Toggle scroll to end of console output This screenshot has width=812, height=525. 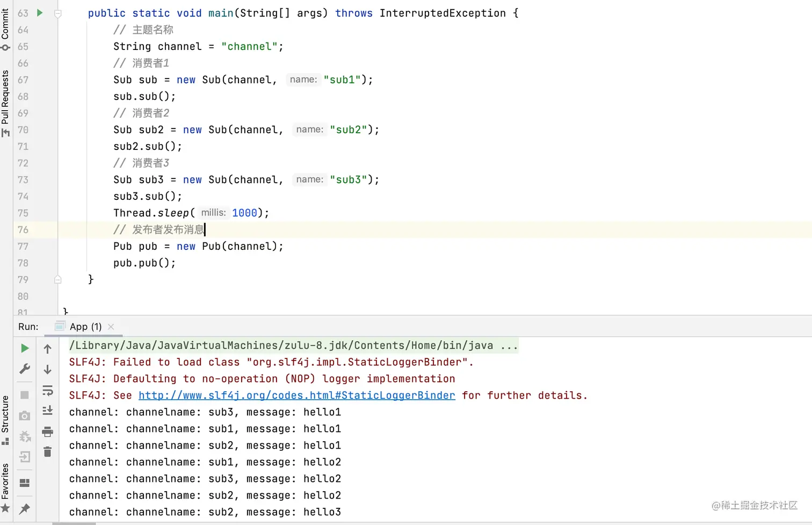pyautogui.click(x=48, y=411)
